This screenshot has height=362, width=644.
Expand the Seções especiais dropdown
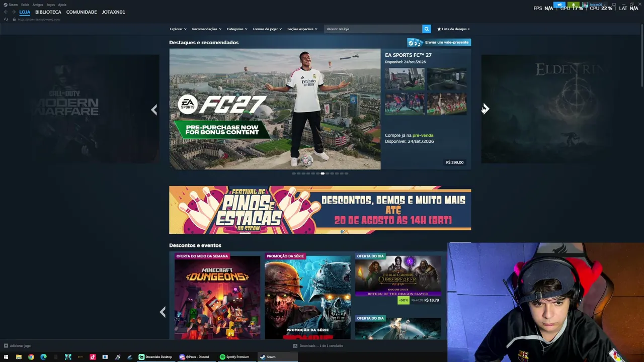pyautogui.click(x=302, y=29)
